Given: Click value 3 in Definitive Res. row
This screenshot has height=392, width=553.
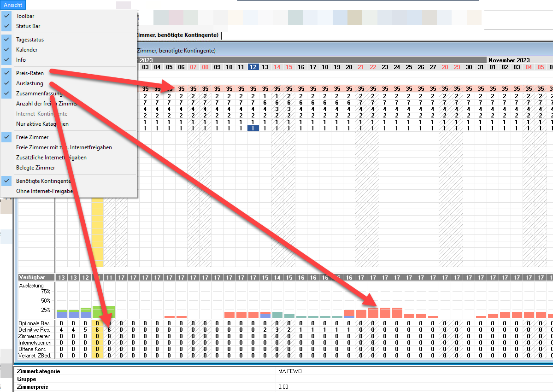Looking at the screenshot, I should pyautogui.click(x=277, y=330).
